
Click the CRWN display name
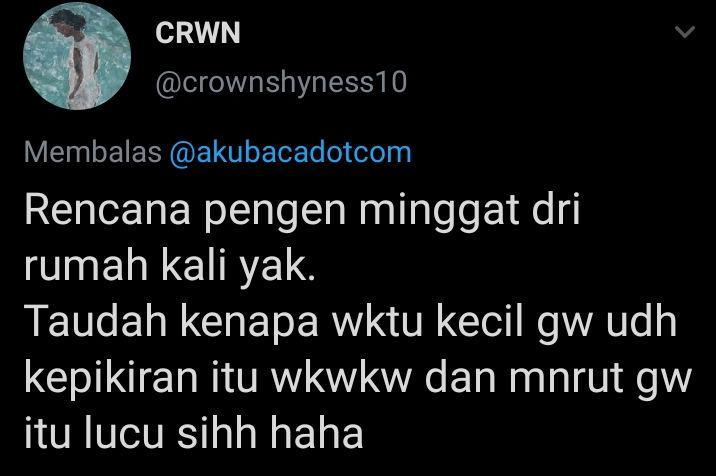[198, 33]
